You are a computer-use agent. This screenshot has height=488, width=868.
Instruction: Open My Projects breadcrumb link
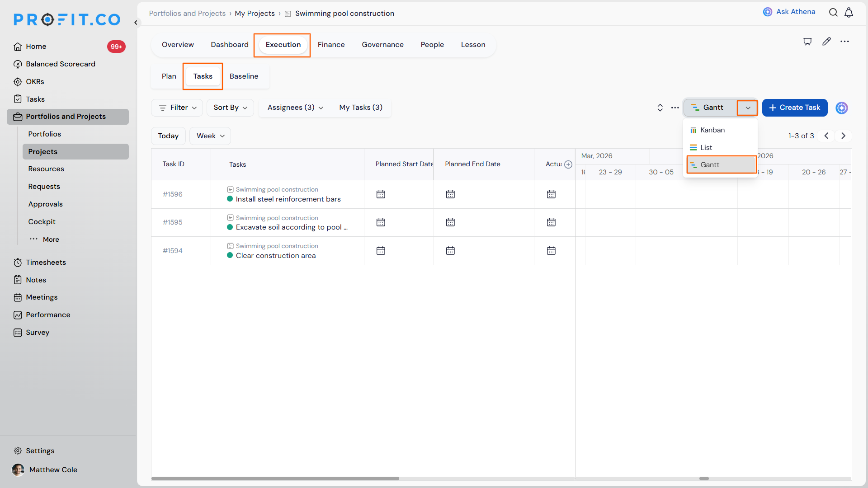(255, 14)
